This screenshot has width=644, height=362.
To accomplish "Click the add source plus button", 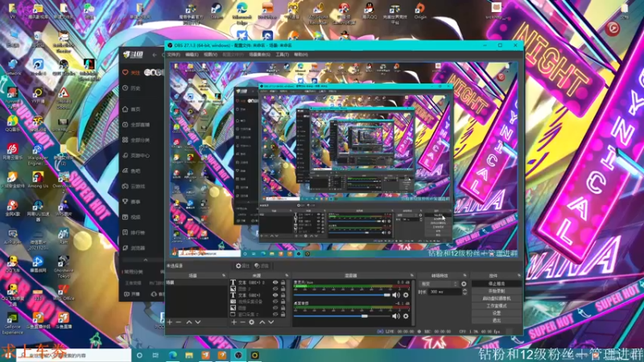I will pos(234,322).
